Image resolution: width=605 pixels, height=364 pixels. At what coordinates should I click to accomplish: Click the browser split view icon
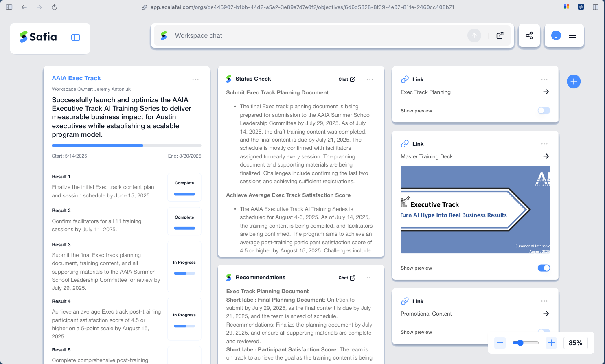[x=596, y=7]
